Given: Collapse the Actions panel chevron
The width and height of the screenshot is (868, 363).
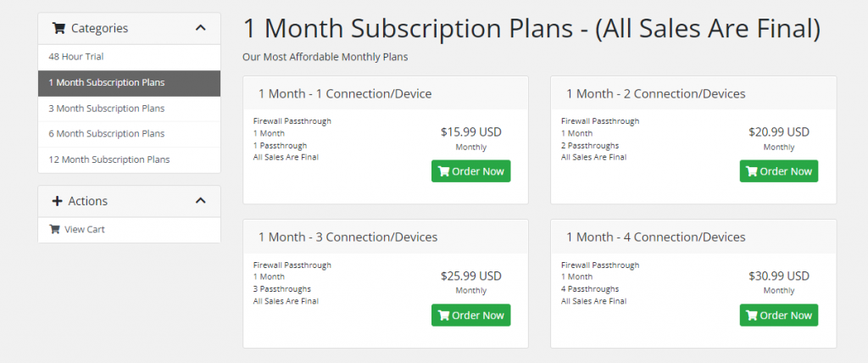Looking at the screenshot, I should click(200, 201).
